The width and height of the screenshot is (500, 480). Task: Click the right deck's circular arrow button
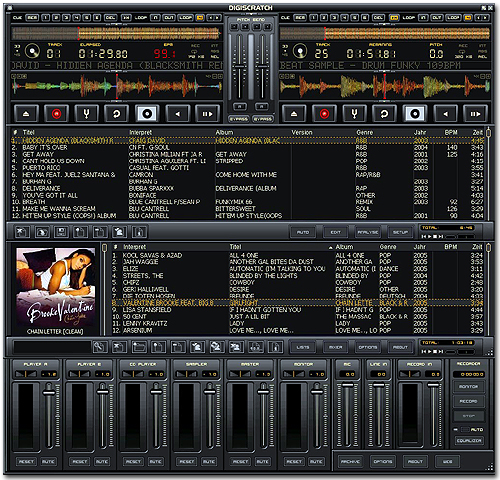(x=384, y=114)
